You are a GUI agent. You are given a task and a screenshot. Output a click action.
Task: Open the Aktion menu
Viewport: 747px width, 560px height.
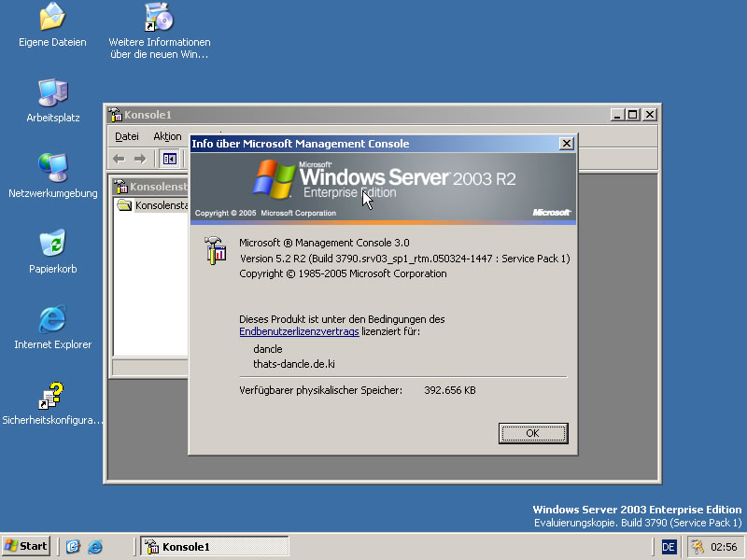pyautogui.click(x=167, y=136)
